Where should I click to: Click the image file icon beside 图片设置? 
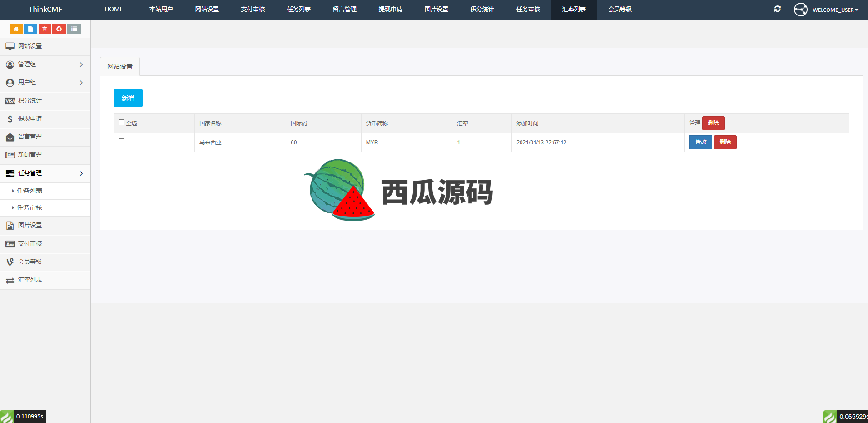(10, 226)
